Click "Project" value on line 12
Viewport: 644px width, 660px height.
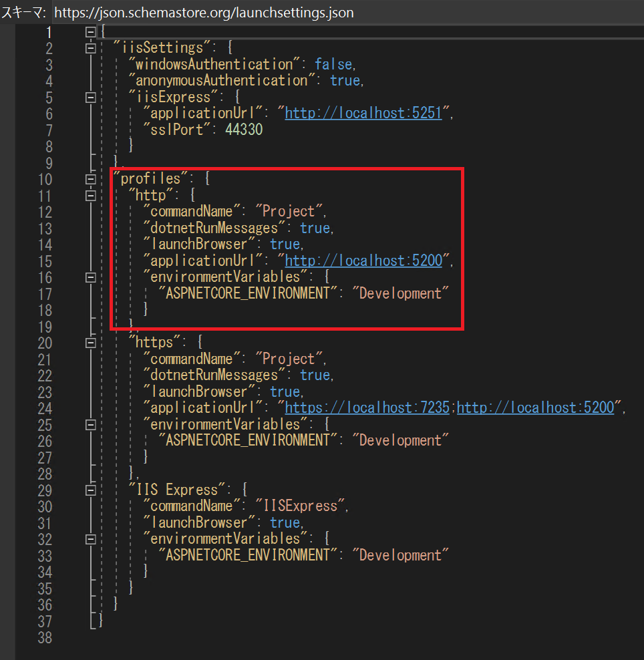(289, 212)
